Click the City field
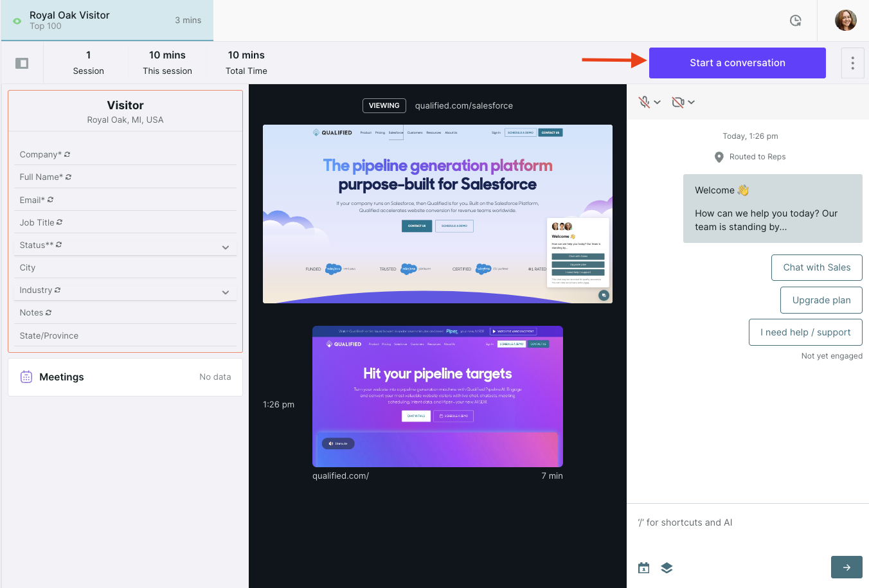The height and width of the screenshot is (588, 869). tap(125, 267)
